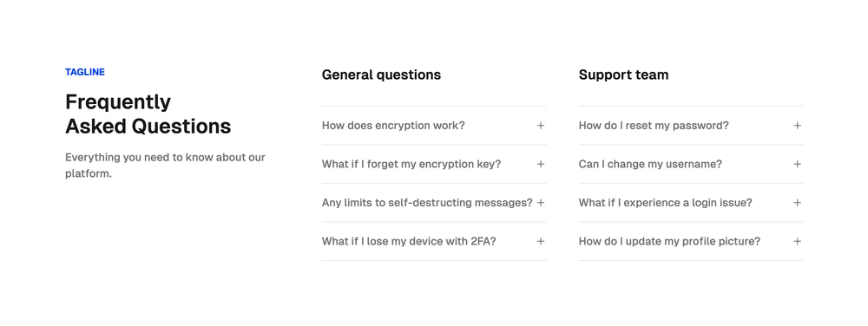Click plus icon next to change my username
This screenshot has width=868, height=326.
click(x=797, y=164)
